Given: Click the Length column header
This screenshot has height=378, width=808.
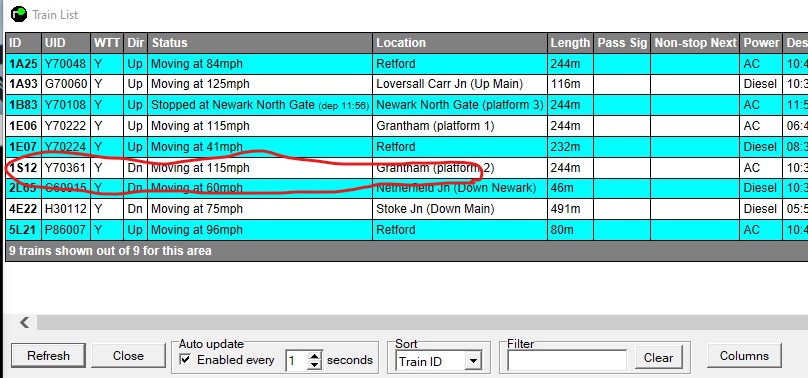Looking at the screenshot, I should point(570,43).
